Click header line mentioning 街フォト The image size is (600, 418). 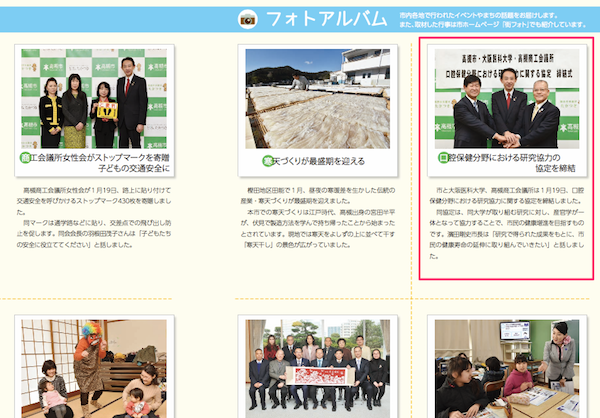[x=493, y=24]
